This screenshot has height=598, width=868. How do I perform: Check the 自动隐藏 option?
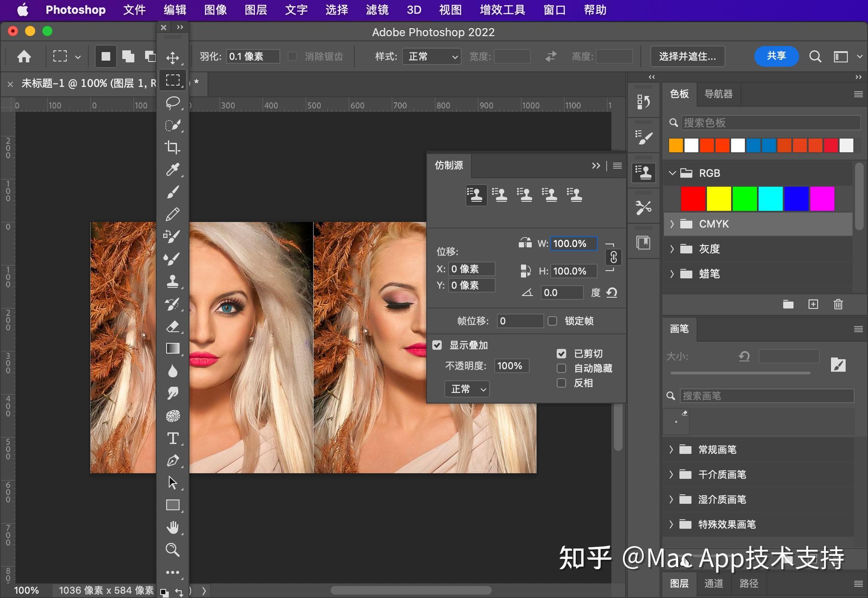coord(561,368)
